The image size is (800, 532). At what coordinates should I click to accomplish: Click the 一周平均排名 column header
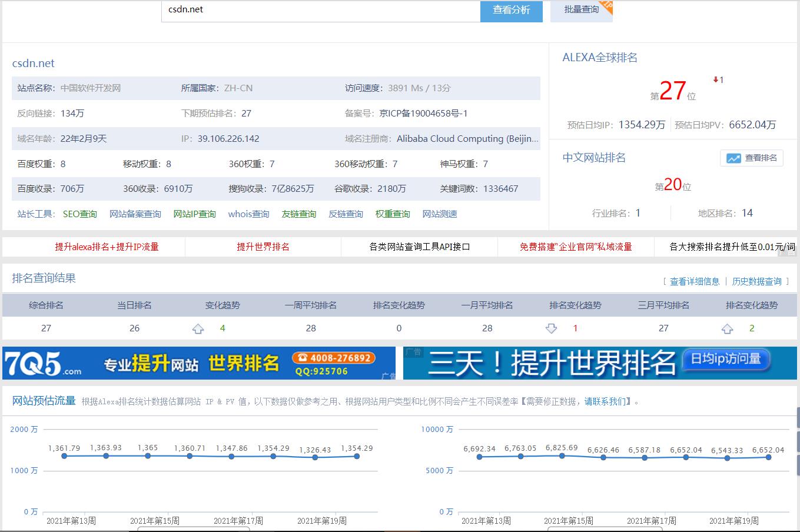click(x=311, y=305)
